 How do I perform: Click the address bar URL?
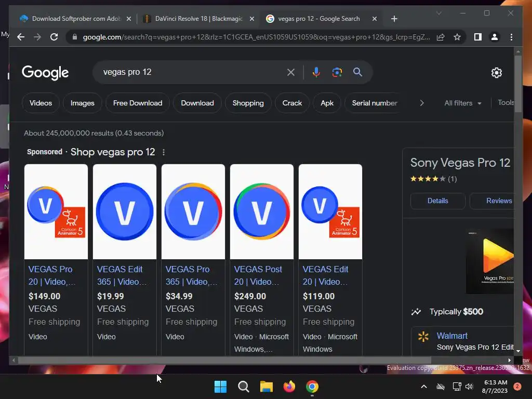(x=256, y=37)
